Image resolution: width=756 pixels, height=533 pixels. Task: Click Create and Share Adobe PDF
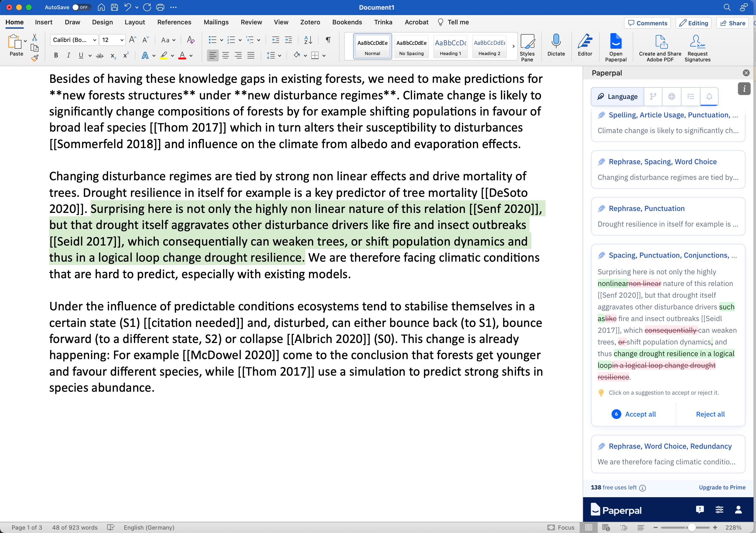pos(660,48)
